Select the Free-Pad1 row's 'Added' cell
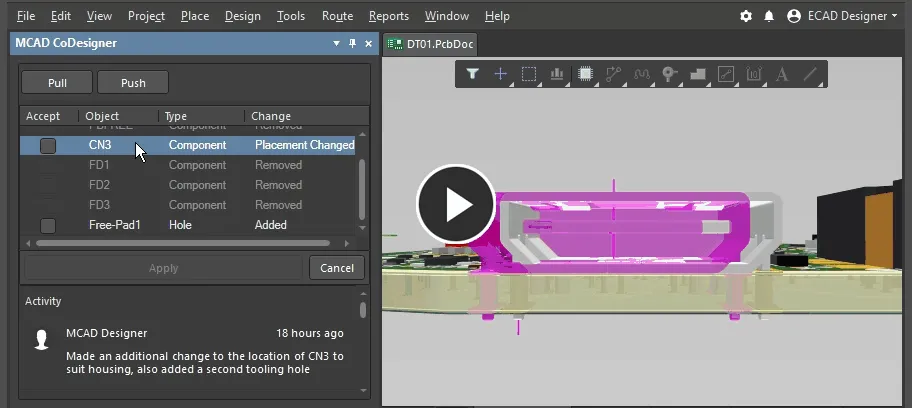912x408 pixels. [x=270, y=225]
